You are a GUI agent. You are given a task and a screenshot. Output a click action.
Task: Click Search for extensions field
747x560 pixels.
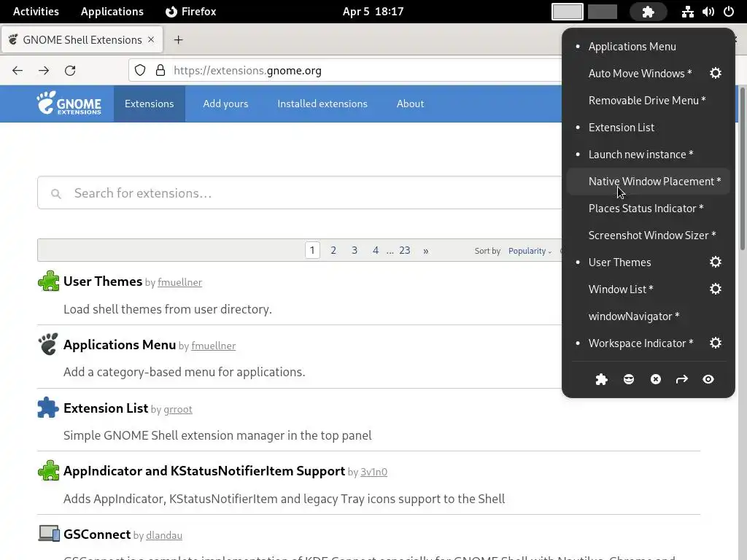click(300, 192)
